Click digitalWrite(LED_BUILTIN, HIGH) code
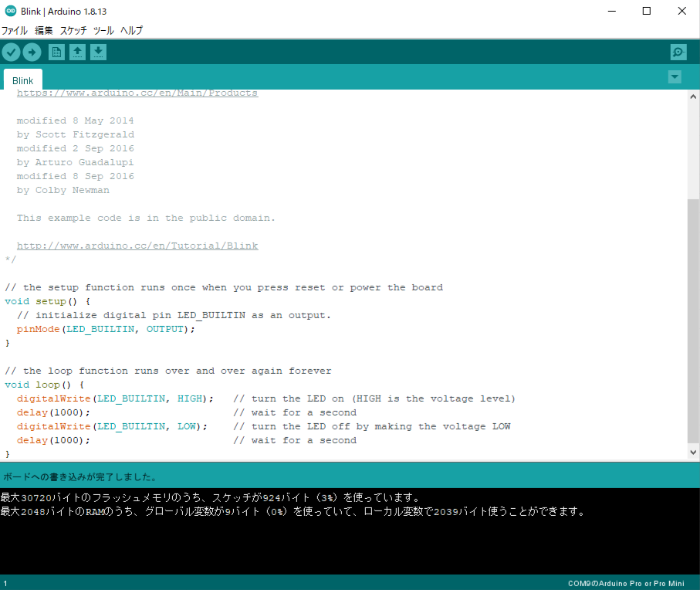This screenshot has width=700, height=590. point(115,398)
